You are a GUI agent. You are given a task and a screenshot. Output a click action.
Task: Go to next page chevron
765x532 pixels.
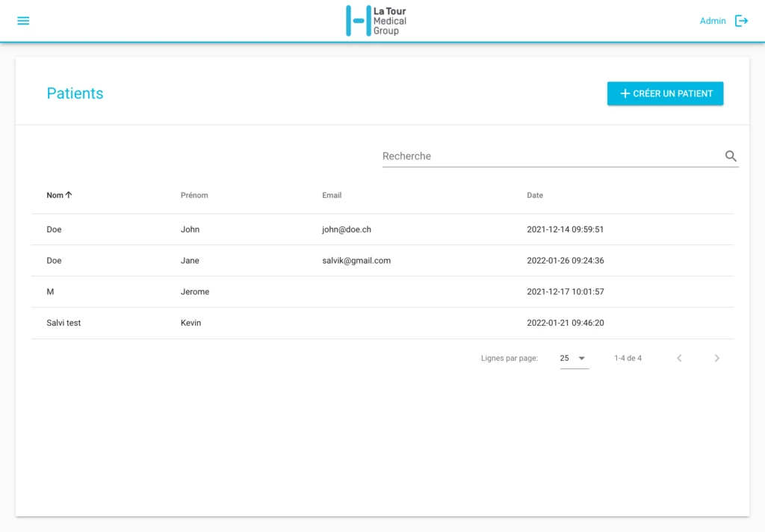pos(716,358)
